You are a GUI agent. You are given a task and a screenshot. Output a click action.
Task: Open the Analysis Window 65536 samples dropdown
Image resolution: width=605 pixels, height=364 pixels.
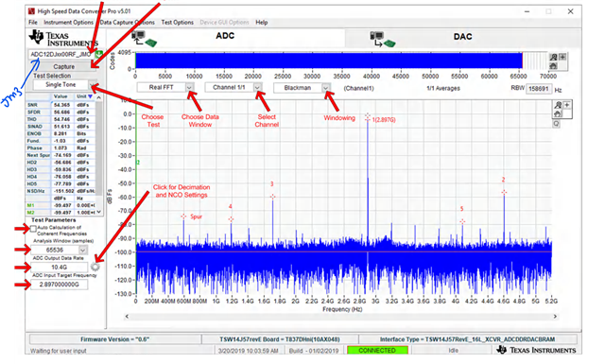coord(83,250)
